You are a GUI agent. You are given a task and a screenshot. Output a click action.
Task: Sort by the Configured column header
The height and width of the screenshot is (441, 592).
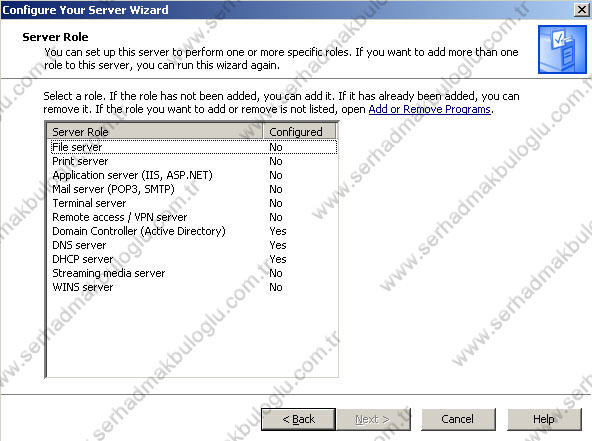(299, 131)
